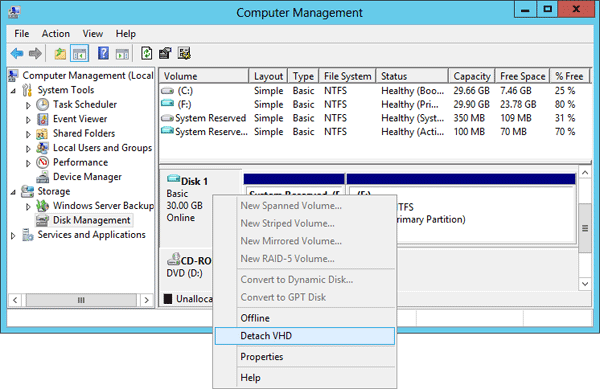The height and width of the screenshot is (389, 600).
Task: Click the Up one level folder icon
Action: pyautogui.click(x=60, y=54)
